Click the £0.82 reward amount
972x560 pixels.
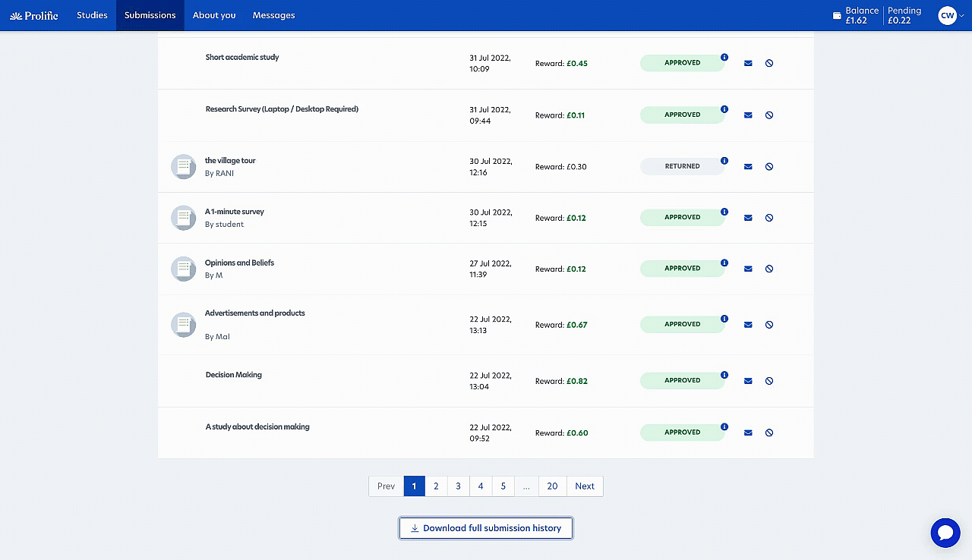point(577,381)
